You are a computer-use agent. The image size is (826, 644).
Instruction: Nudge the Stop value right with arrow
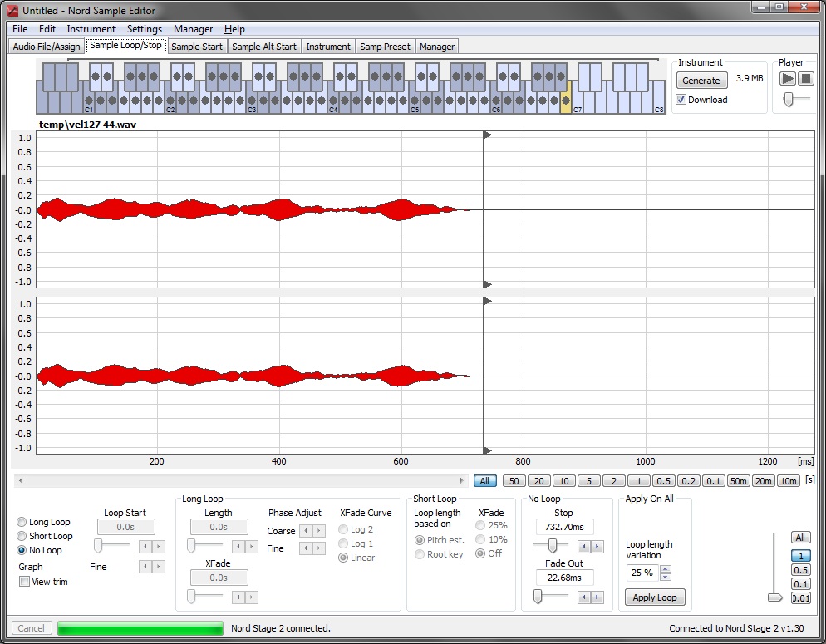596,546
